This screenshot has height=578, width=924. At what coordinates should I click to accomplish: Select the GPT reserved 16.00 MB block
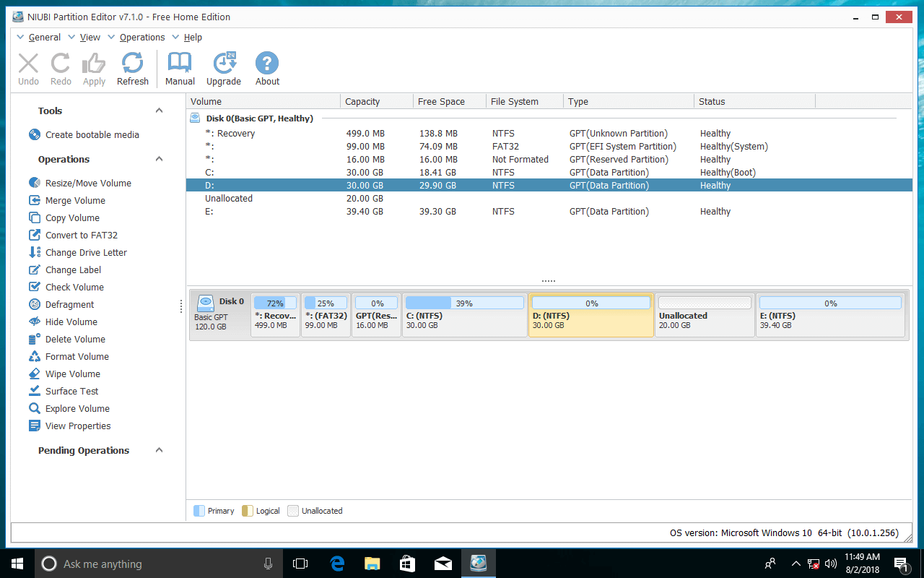[x=377, y=315]
